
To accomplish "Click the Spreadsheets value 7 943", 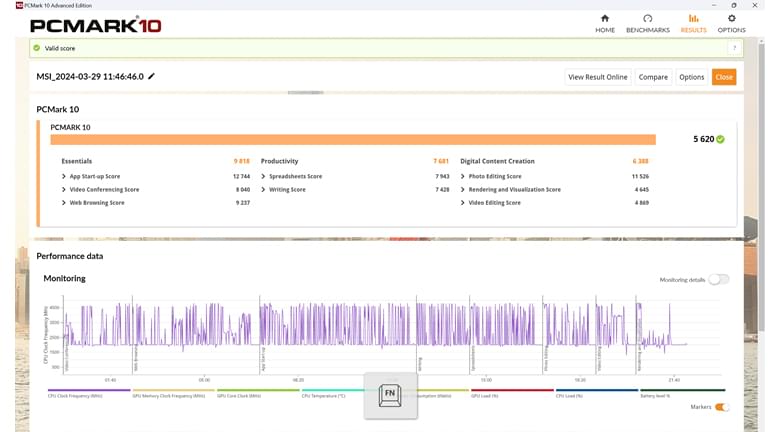I will pyautogui.click(x=442, y=176).
